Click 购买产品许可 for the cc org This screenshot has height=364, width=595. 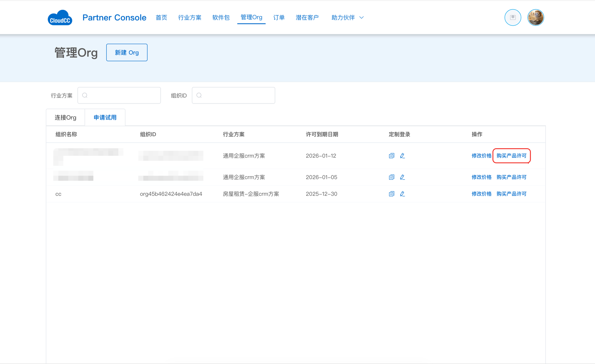coord(511,194)
